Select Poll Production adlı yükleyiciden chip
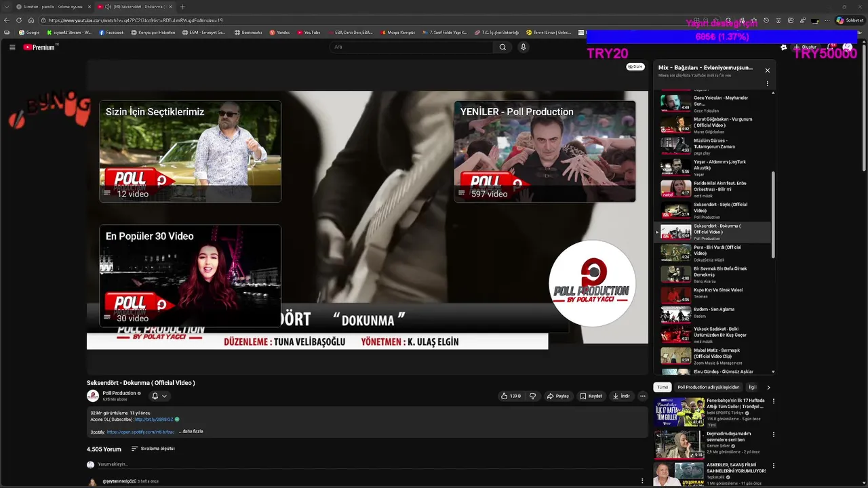This screenshot has width=868, height=488. click(x=708, y=387)
